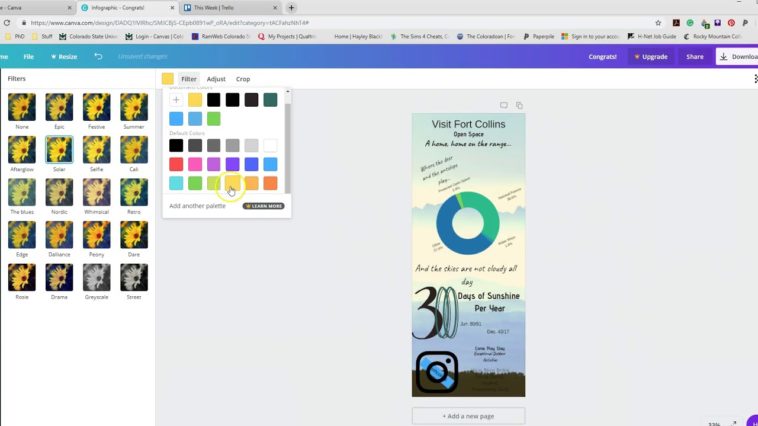Screen dimensions: 758x426
Task: Click the Download button with arrow icon
Action: pyautogui.click(x=737, y=57)
